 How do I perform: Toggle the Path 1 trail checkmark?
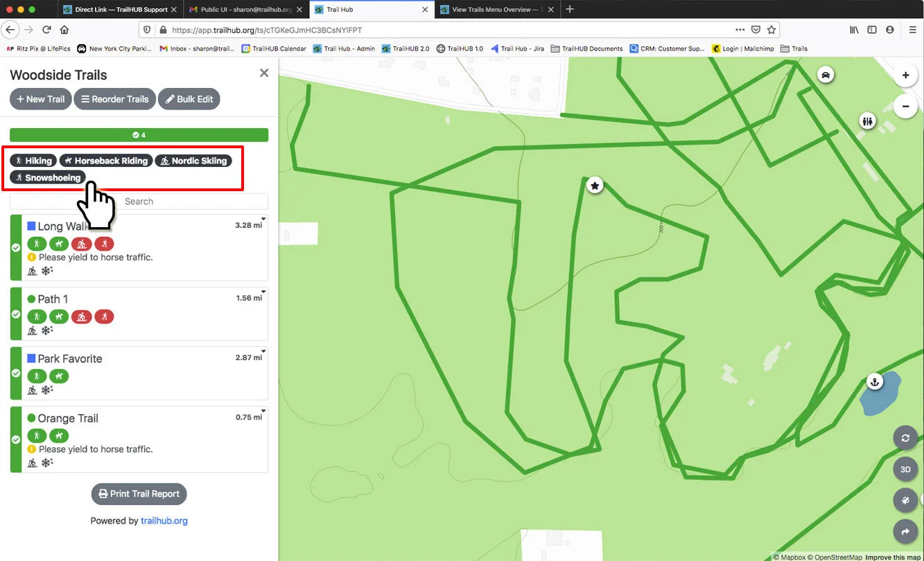tap(16, 314)
